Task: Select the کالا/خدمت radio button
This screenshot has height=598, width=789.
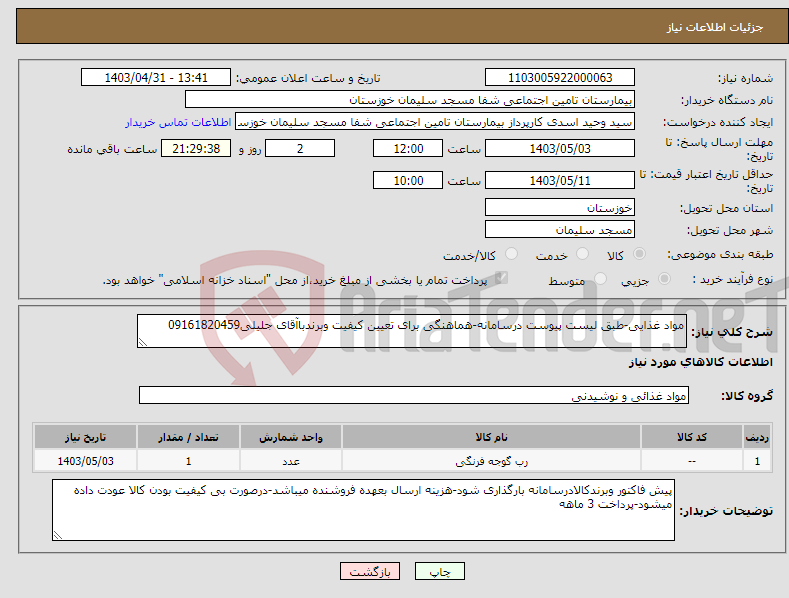Action: point(511,254)
